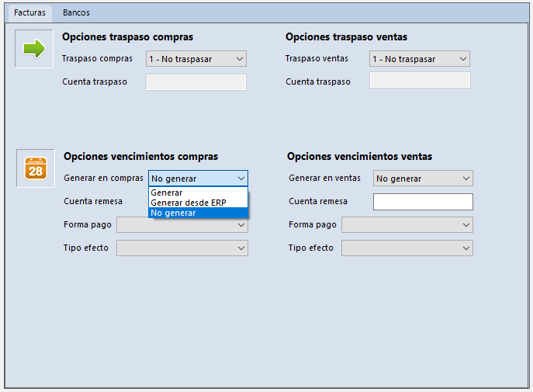Click the Opciones traspaso ventas heading
This screenshot has width=533, height=392.
click(x=346, y=37)
